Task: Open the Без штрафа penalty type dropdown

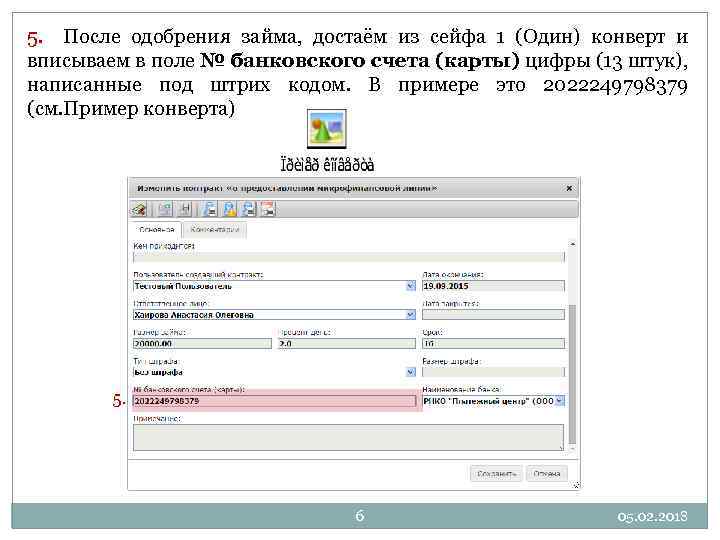Action: tap(411, 372)
